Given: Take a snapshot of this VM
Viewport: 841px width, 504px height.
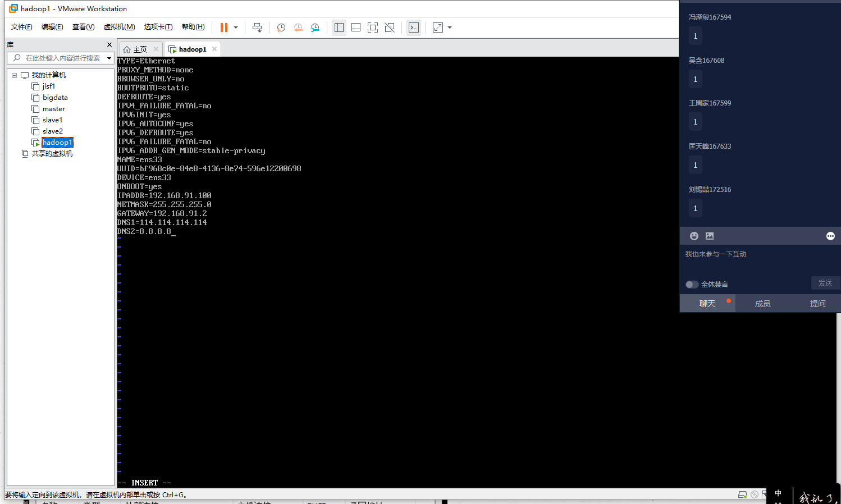Looking at the screenshot, I should coord(281,28).
